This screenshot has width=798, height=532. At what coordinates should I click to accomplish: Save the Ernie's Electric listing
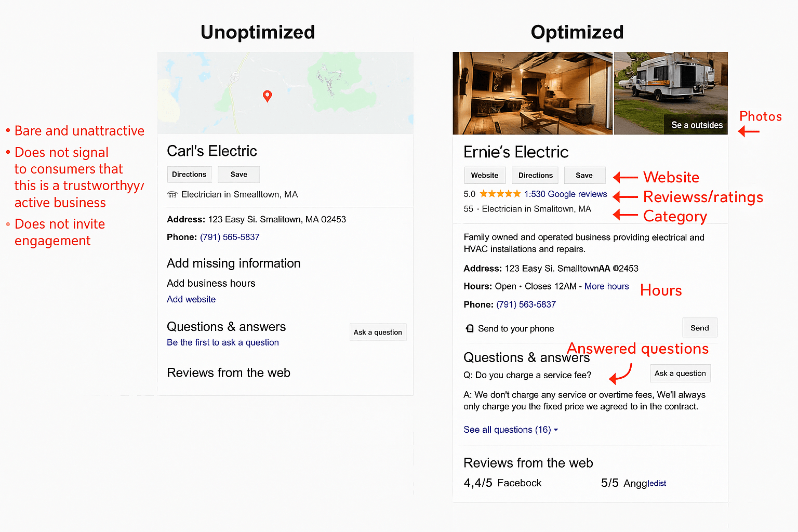click(x=584, y=175)
